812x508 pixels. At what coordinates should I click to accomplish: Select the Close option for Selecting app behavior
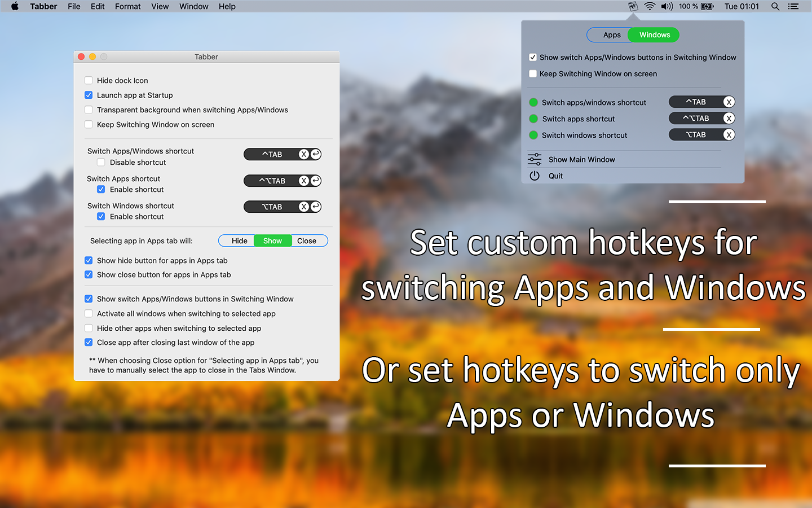coord(308,240)
